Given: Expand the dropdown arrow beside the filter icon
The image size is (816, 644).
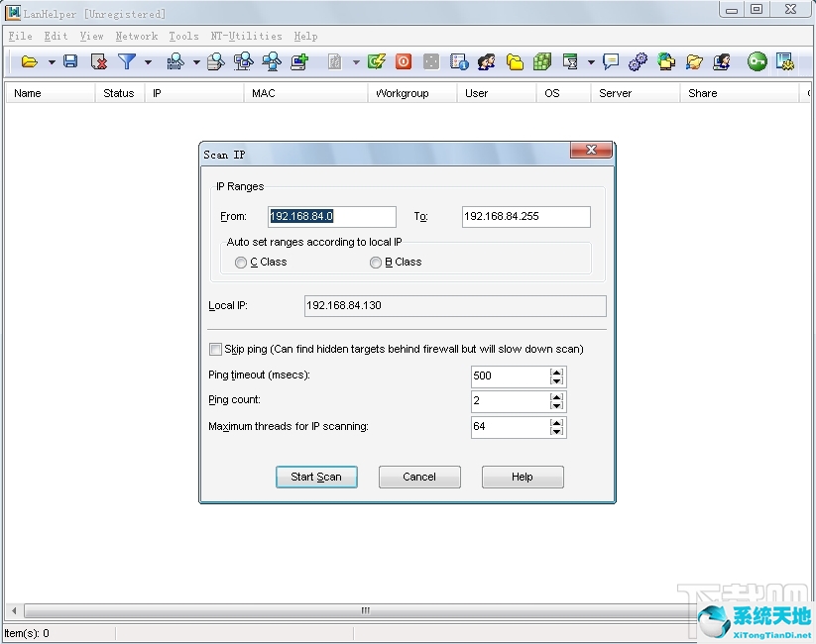Looking at the screenshot, I should click(148, 62).
